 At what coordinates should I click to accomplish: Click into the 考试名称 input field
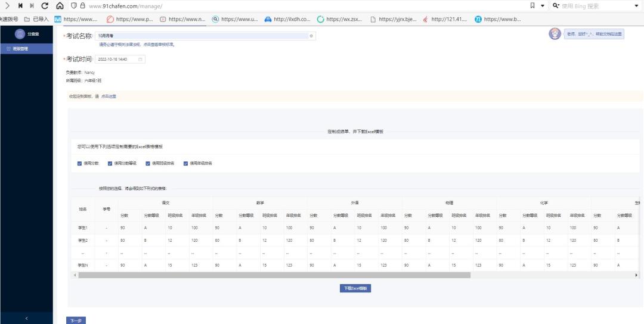coord(203,36)
